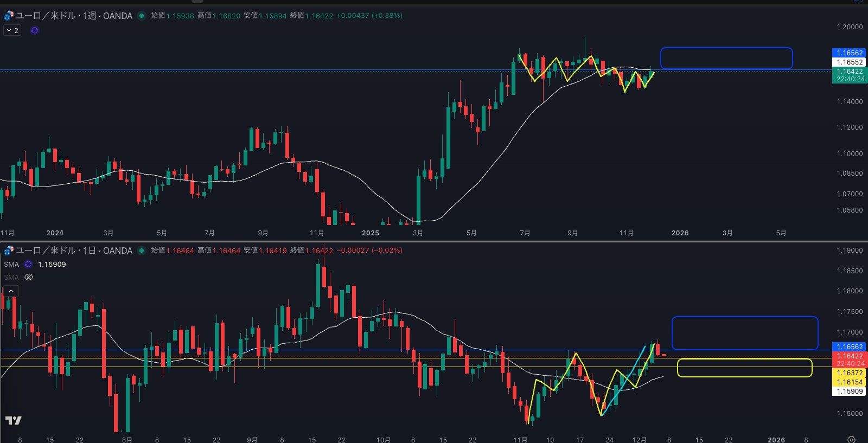Click the EUR/USD flag icon on the weekly chart

coord(9,16)
